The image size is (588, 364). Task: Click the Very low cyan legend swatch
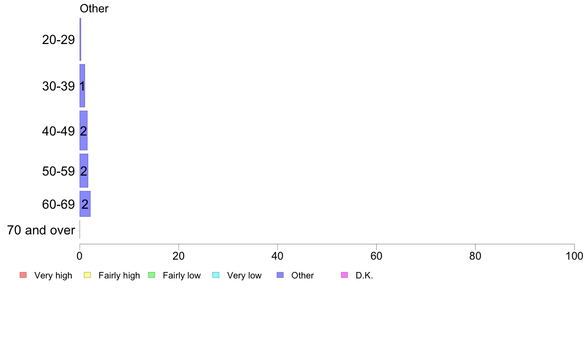coord(216,275)
